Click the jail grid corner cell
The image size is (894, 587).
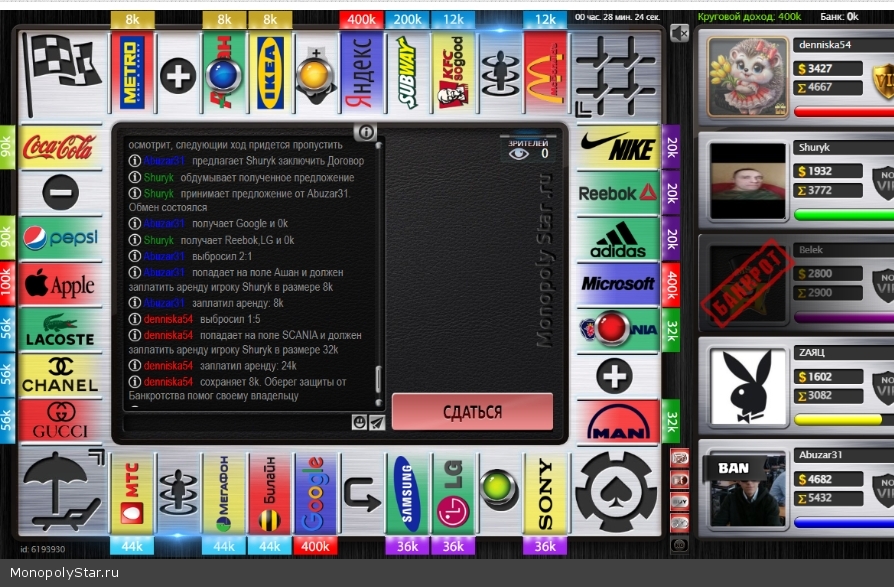[616, 75]
